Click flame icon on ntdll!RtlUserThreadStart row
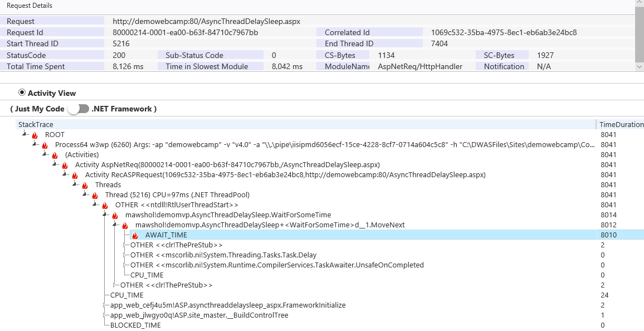This screenshot has height=331, width=644. tap(105, 205)
